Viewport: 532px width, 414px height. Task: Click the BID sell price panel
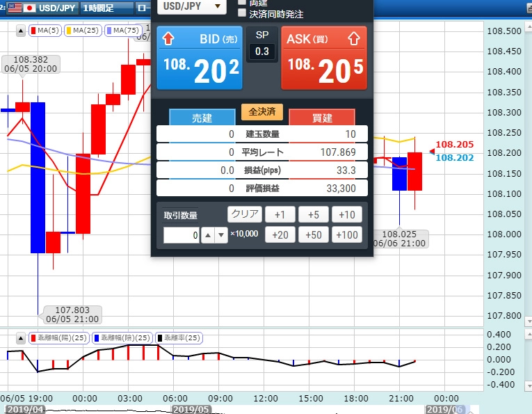coord(200,58)
